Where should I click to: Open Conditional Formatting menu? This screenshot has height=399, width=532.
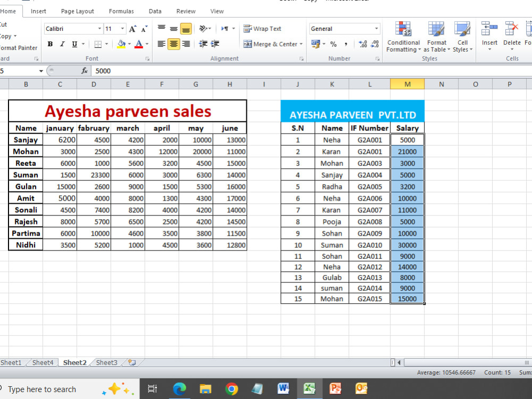tap(403, 37)
